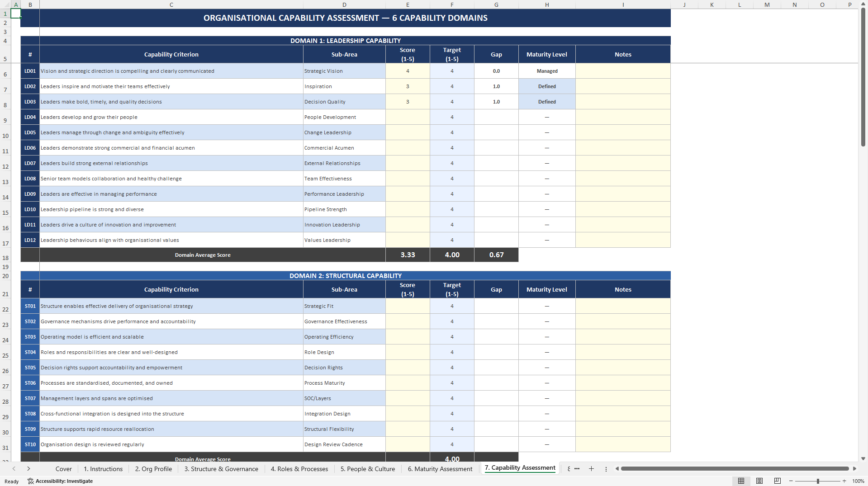Open 5. People & Culture tab
This screenshot has width=868, height=486.
[368, 469]
